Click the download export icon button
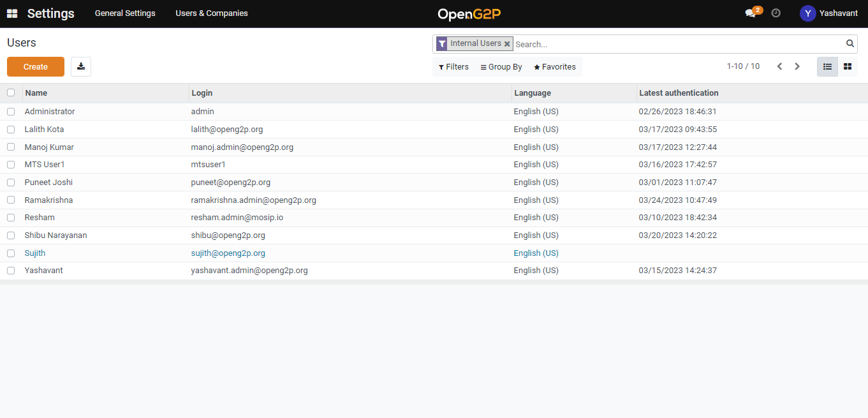 81,66
